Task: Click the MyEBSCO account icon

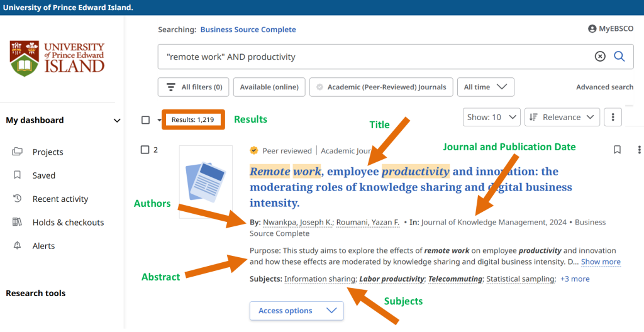Action: 592,29
